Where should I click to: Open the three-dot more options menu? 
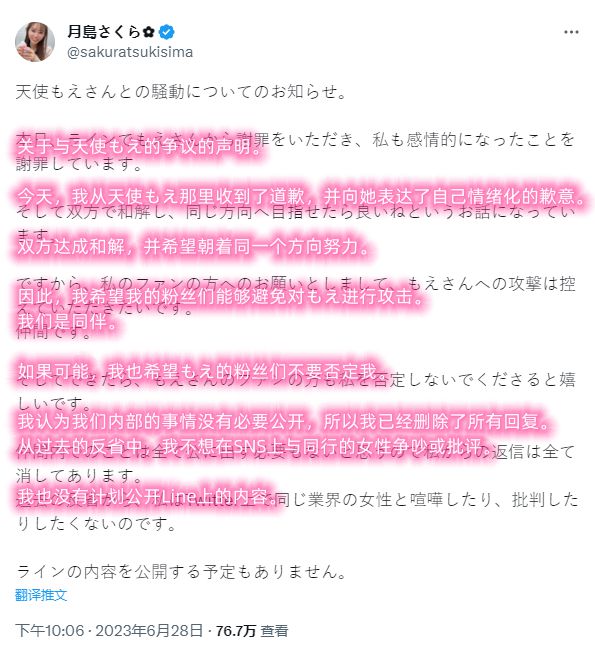coord(571,32)
